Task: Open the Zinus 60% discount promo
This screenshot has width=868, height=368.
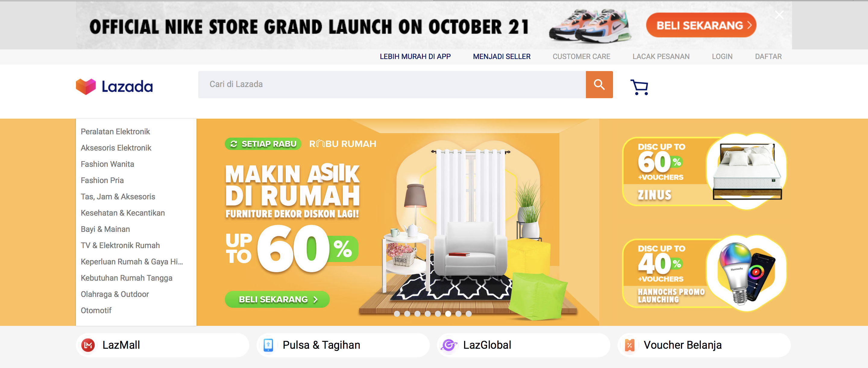Action: (x=704, y=171)
